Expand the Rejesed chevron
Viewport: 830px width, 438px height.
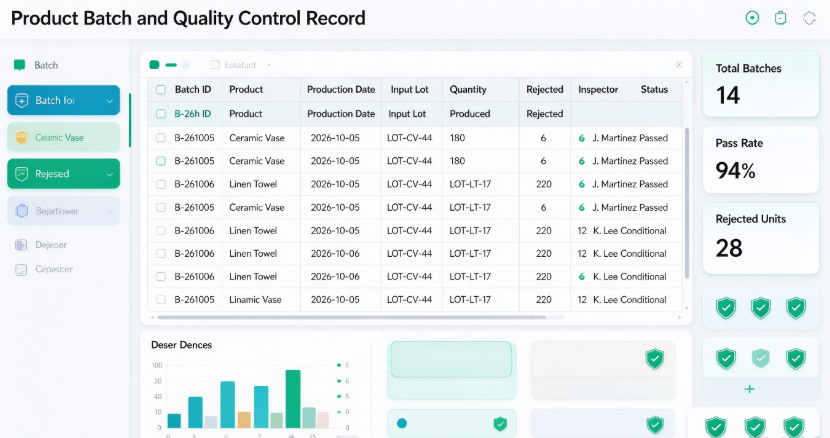coord(110,174)
